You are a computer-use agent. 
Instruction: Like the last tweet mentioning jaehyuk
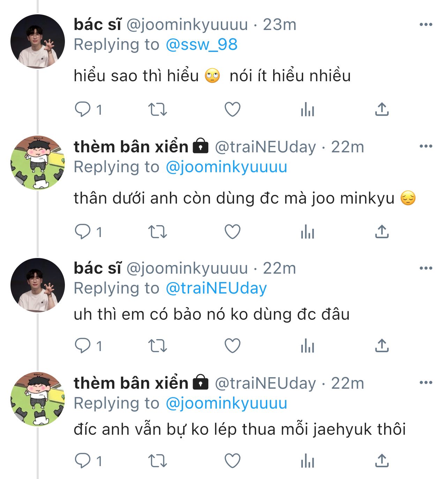(232, 461)
